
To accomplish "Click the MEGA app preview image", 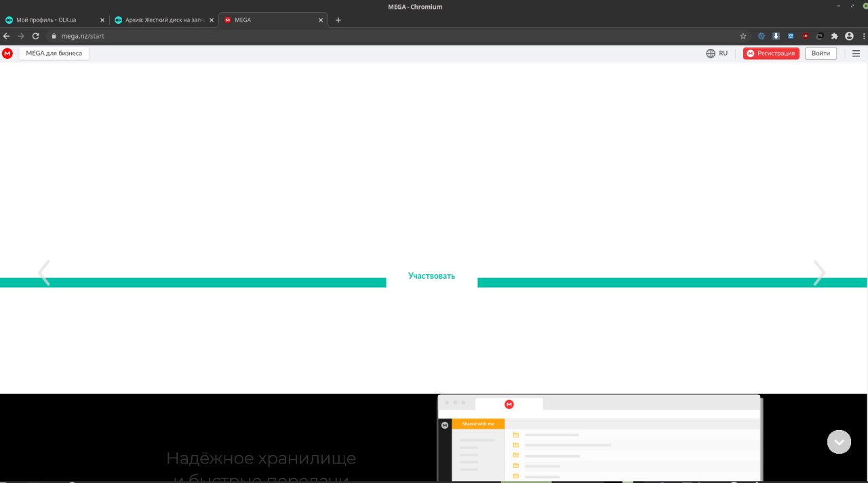I will pos(599,438).
